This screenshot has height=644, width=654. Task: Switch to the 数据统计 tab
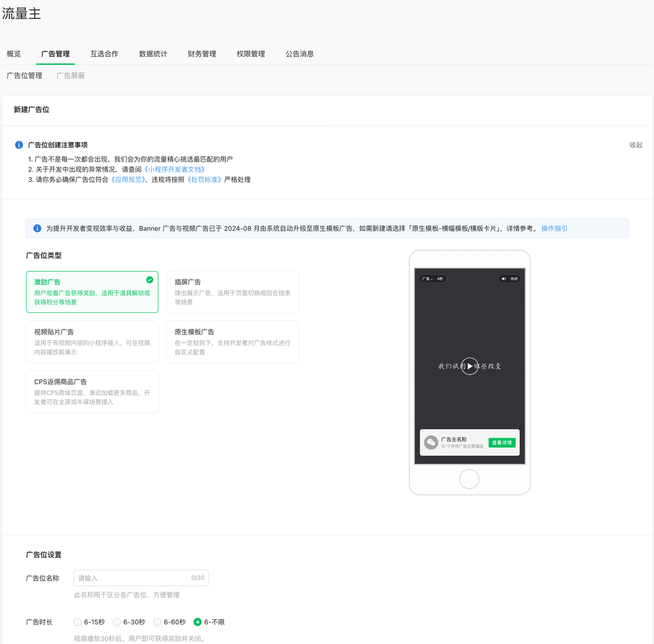click(153, 54)
